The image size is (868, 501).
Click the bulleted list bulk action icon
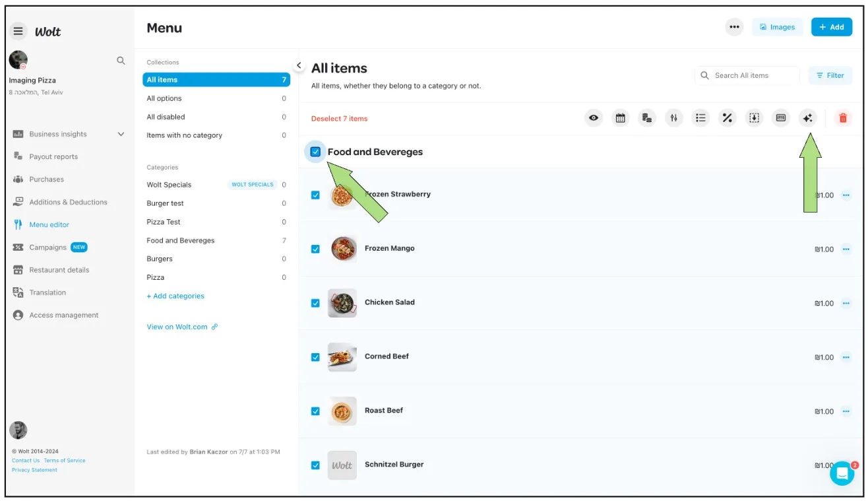700,118
